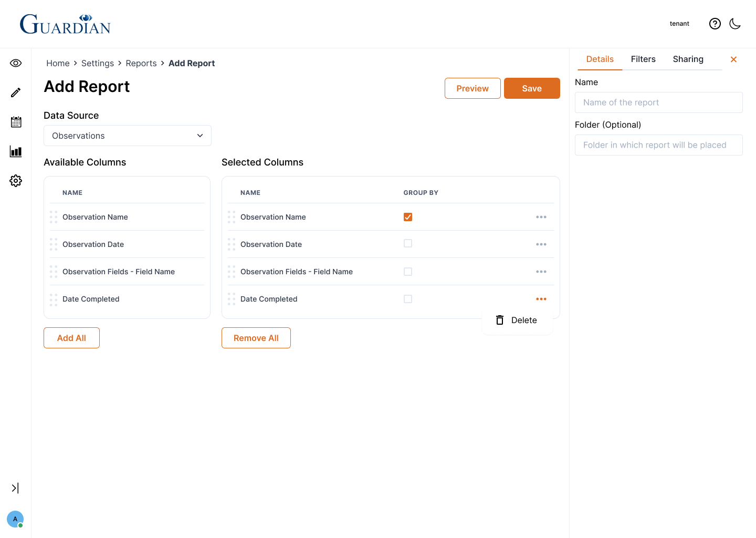Image resolution: width=756 pixels, height=538 pixels.
Task: Select Delete from the row menu
Action: (x=517, y=320)
